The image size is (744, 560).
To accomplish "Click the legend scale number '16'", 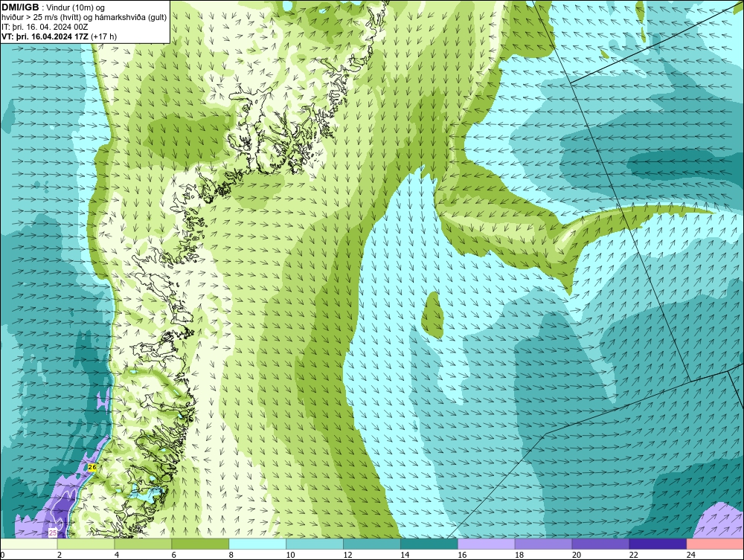I will [x=462, y=555].
